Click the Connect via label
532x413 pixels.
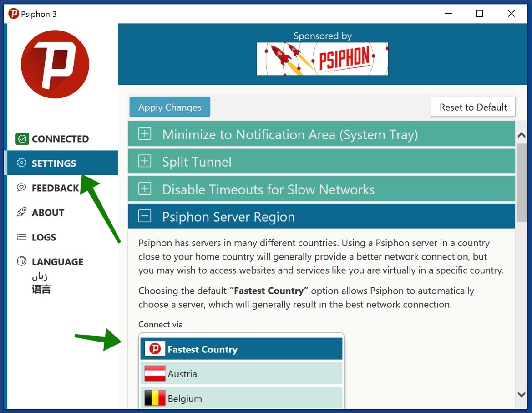(x=161, y=324)
